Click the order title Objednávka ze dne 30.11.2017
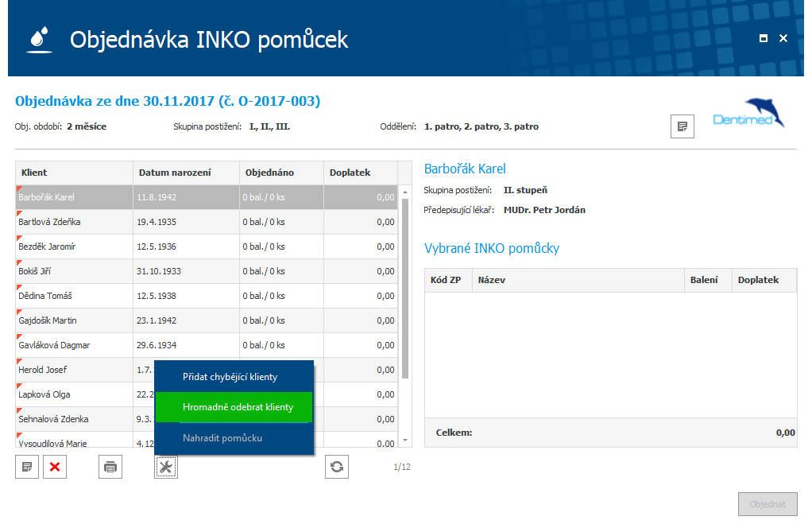Image resolution: width=812 pixels, height=528 pixels. 168,101
